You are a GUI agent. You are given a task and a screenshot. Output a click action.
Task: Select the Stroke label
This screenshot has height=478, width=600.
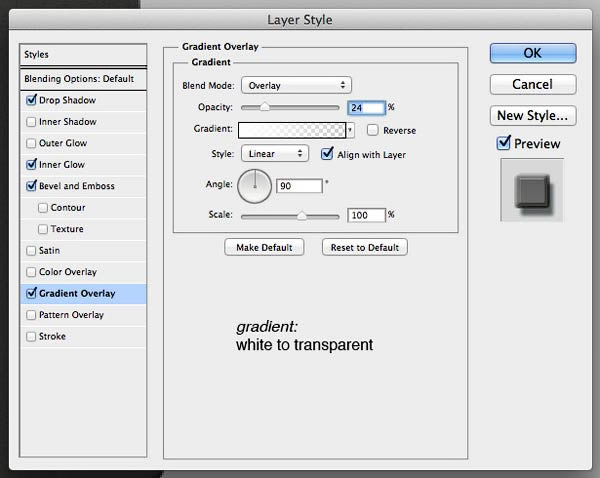pos(52,336)
